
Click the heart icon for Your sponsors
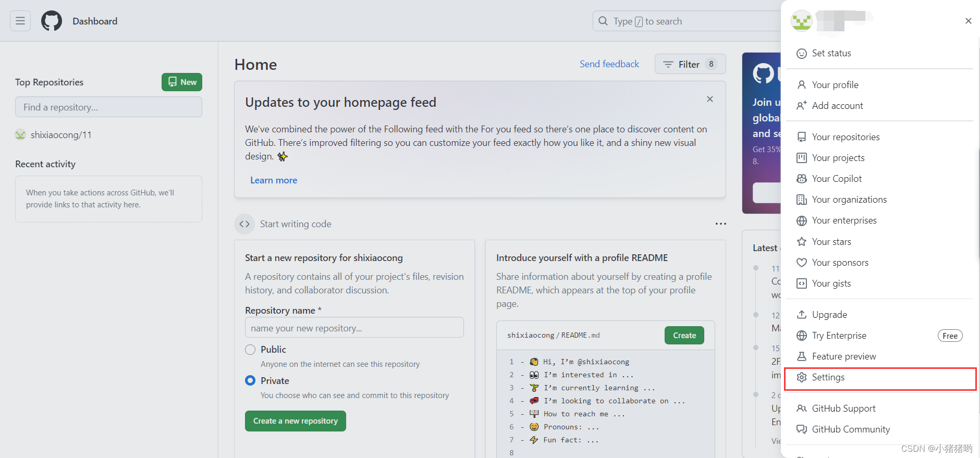click(x=802, y=263)
